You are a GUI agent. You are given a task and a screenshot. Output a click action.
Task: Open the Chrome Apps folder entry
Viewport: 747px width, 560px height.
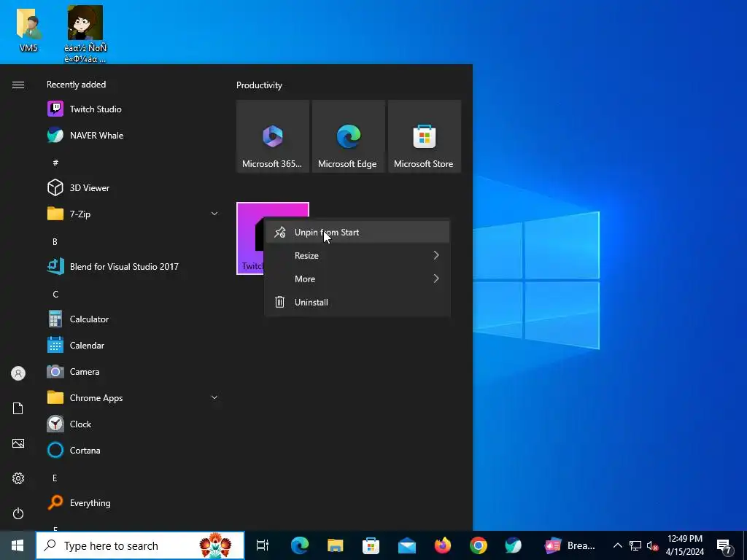133,397
